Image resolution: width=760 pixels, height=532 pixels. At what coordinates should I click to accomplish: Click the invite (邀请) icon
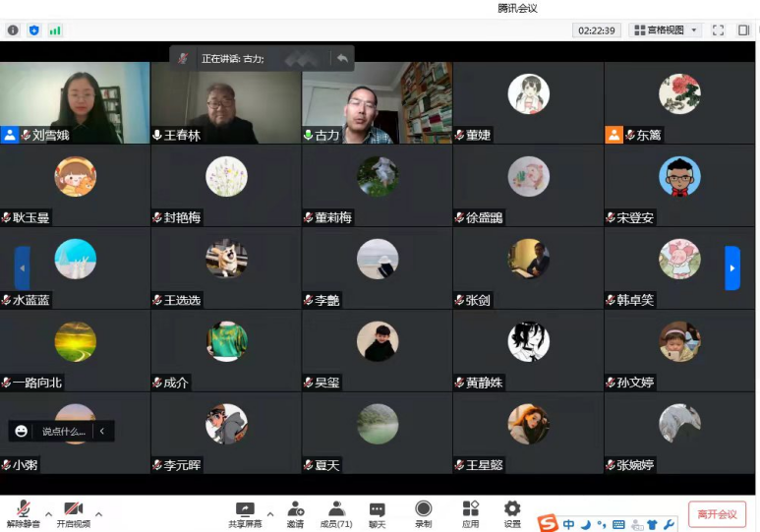[295, 513]
